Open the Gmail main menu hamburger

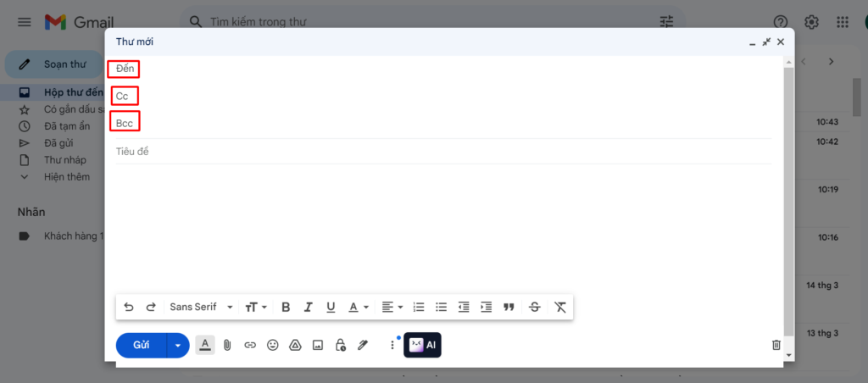click(25, 22)
